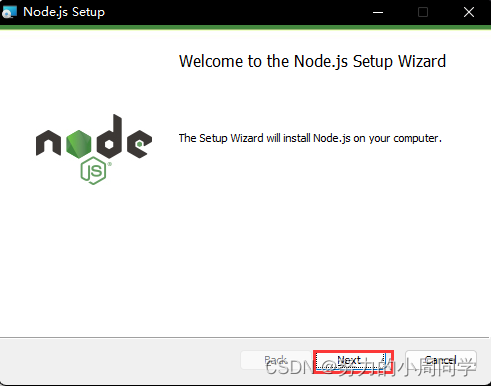Click the disabled Back button
The image size is (491, 386).
pyautogui.click(x=276, y=360)
